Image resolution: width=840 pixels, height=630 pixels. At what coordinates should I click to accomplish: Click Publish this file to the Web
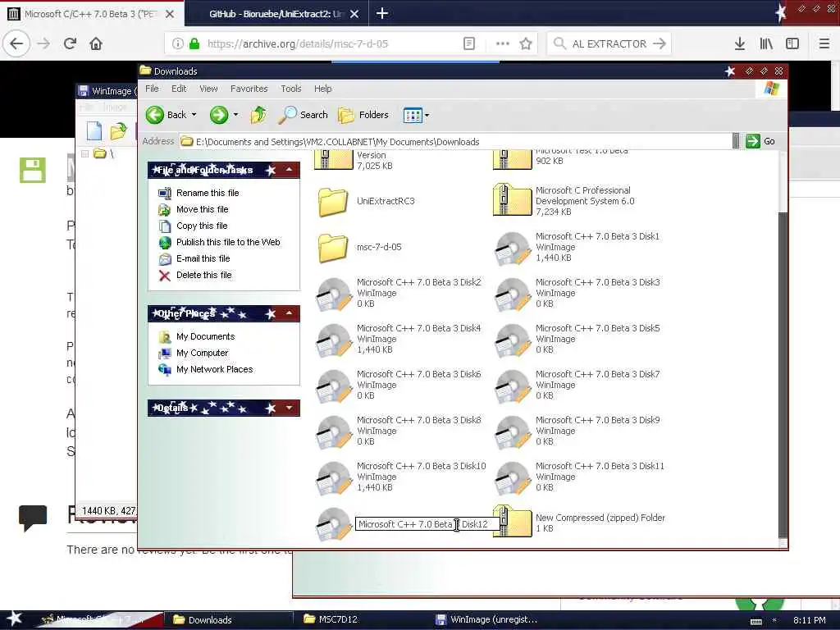228,242
